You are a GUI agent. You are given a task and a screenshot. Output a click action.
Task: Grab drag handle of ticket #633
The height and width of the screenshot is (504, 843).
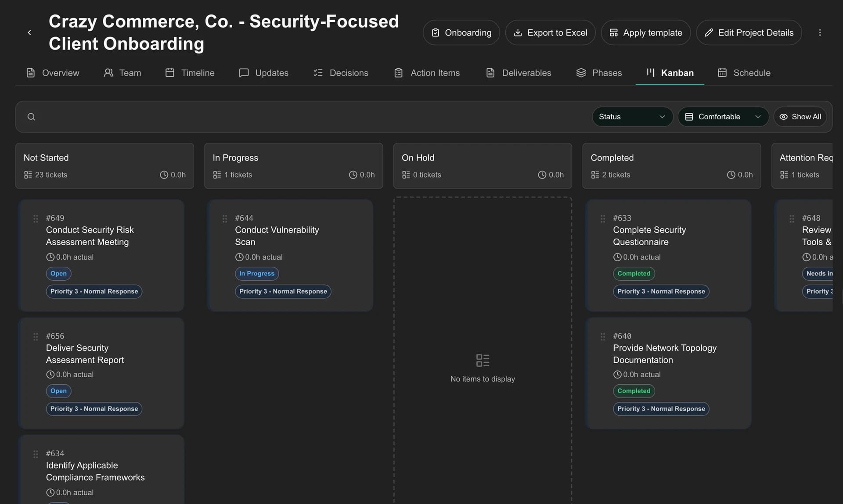coord(603,218)
